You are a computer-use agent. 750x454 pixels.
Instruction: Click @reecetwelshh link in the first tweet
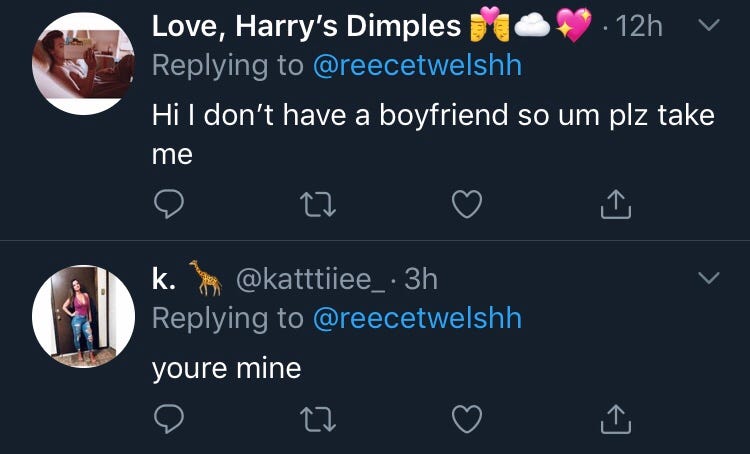click(x=417, y=66)
